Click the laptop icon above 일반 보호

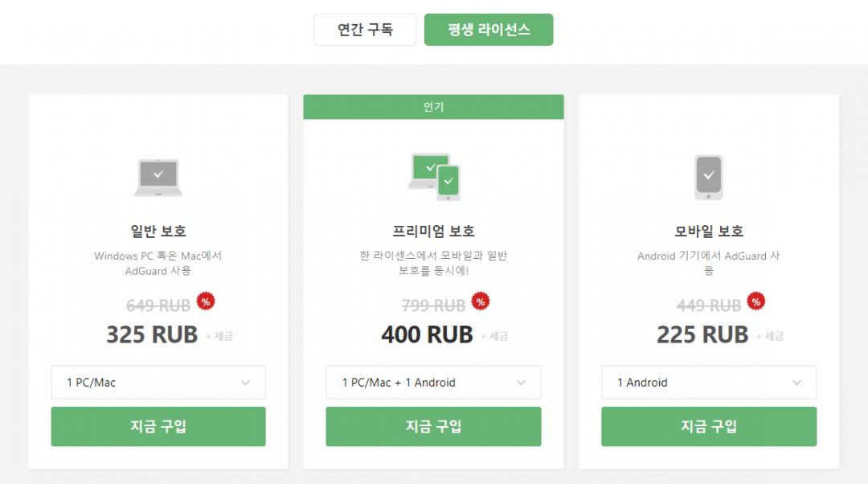(x=158, y=177)
